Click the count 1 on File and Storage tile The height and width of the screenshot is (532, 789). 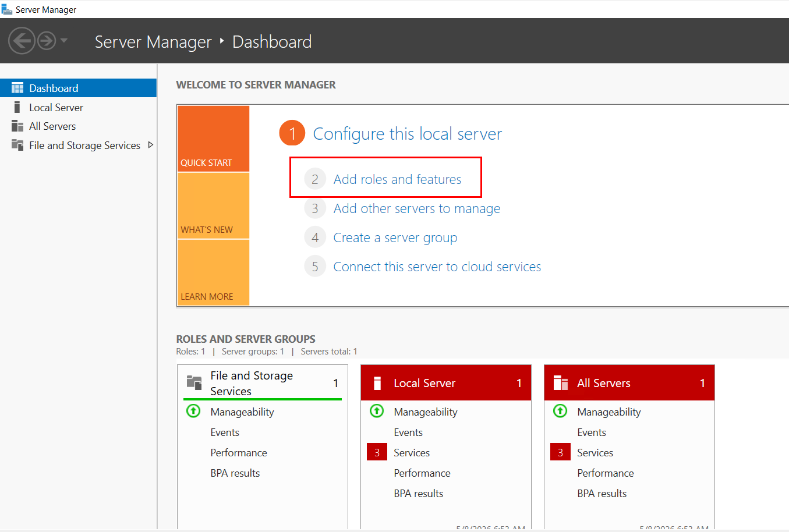[335, 383]
